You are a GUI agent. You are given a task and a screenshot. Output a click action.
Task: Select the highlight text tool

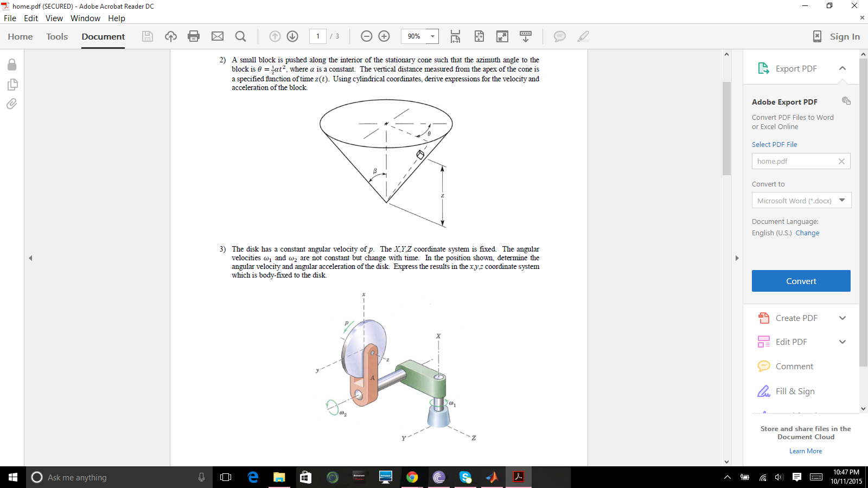583,36
